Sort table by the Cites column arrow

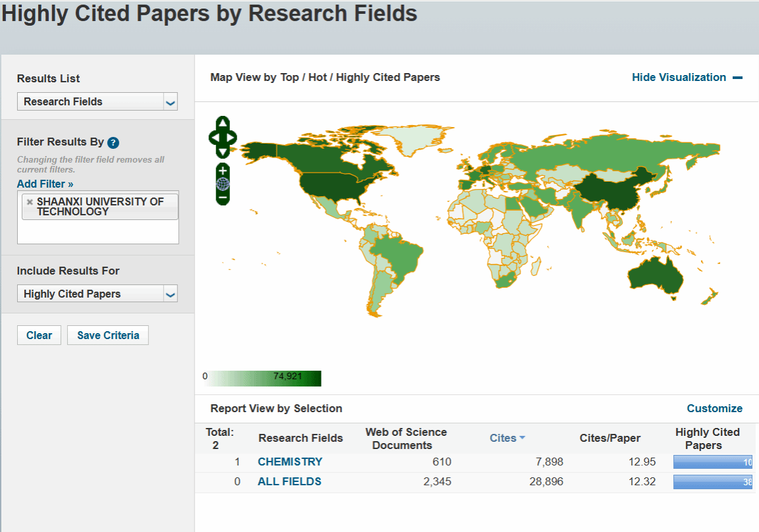point(522,438)
